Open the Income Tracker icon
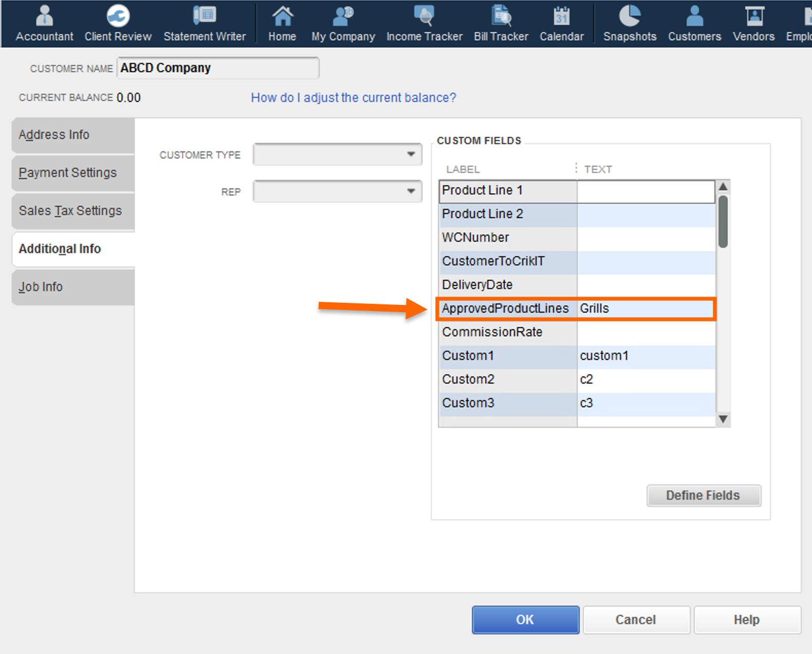This screenshot has height=654, width=812. tap(424, 23)
